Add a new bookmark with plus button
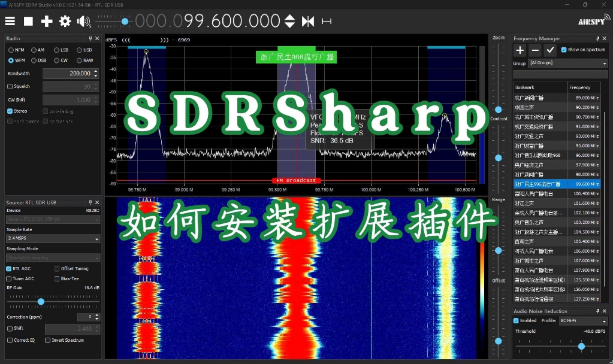This screenshot has width=613, height=364. [x=520, y=50]
